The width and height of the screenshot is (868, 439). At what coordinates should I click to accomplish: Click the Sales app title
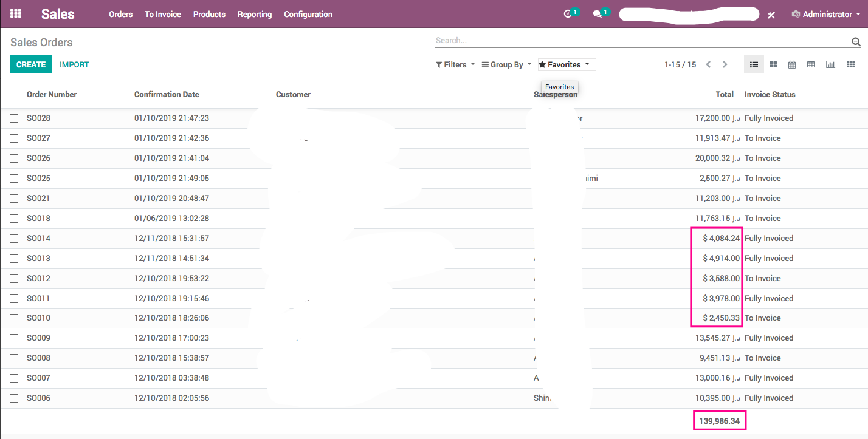58,14
